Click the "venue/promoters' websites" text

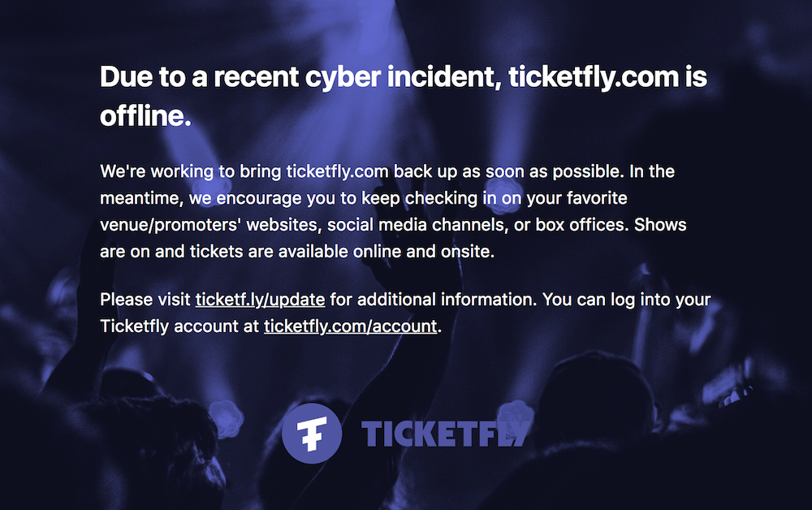click(209, 225)
